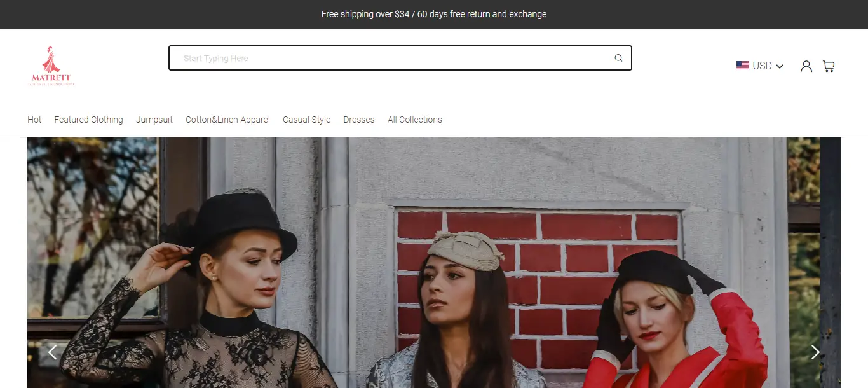The height and width of the screenshot is (388, 868).
Task: Focus the Start Typing Here search box
Action: [391, 58]
